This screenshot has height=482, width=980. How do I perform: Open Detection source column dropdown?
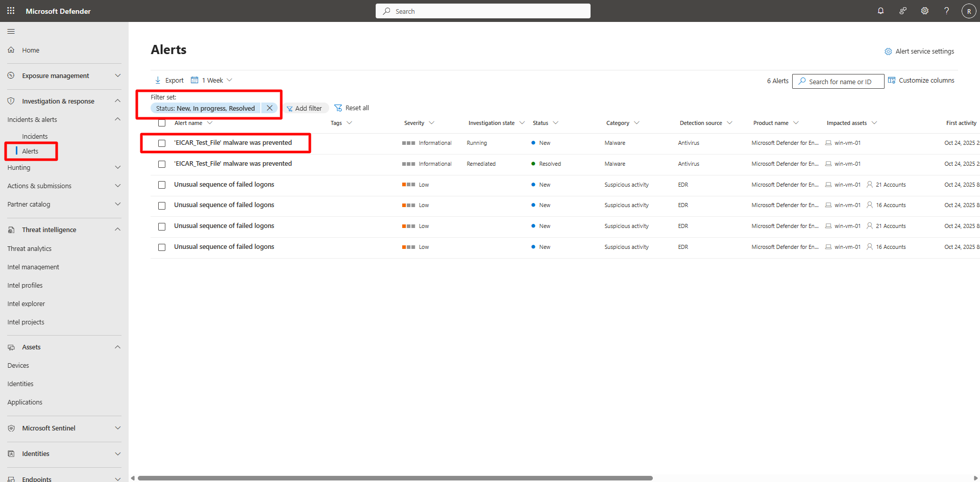tap(730, 123)
